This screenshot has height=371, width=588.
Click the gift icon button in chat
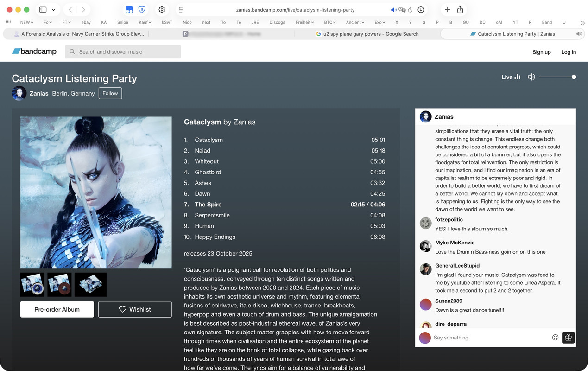[569, 338]
